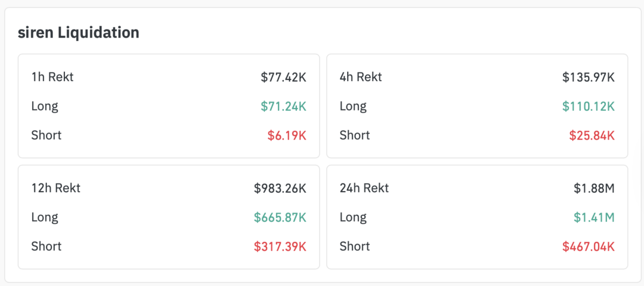Click the 12h Short $317.39K value
Screen dimensions: 644x286
click(280, 246)
